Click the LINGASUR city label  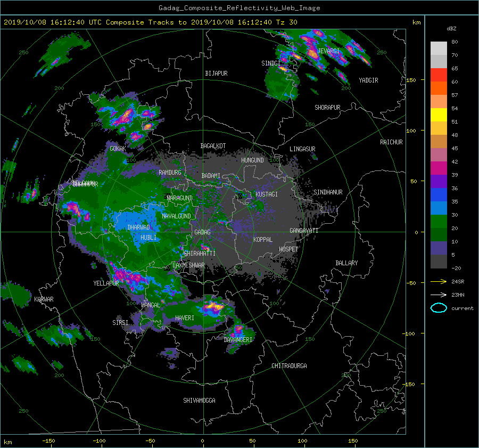(x=302, y=149)
